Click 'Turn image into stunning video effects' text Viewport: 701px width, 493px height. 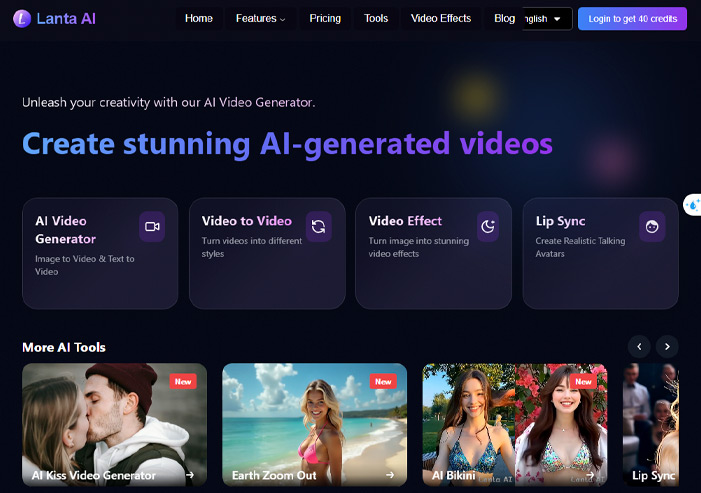418,247
